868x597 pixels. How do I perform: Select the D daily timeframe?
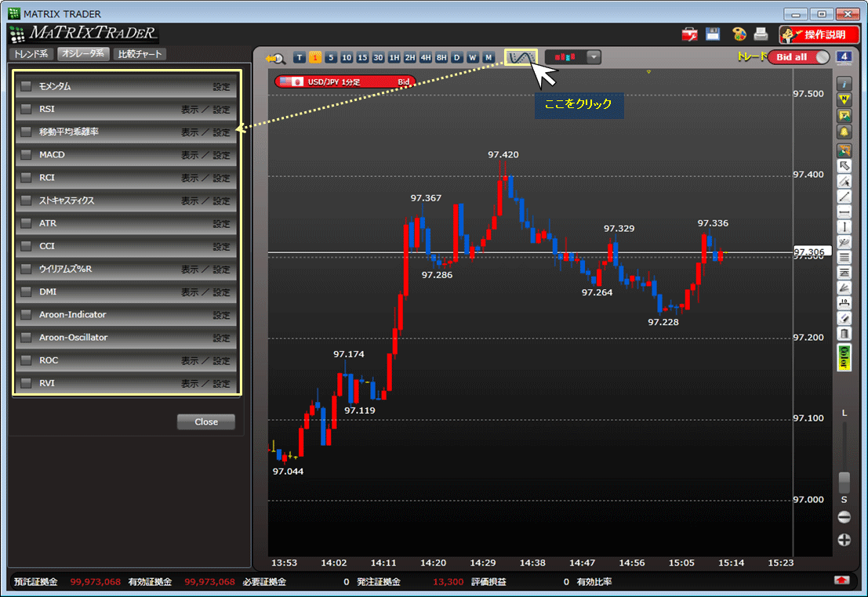click(456, 57)
